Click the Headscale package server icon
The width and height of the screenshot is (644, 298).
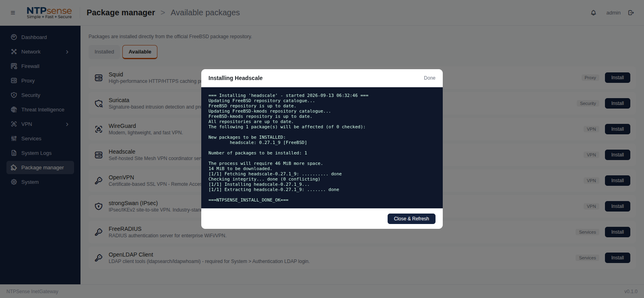point(99,155)
